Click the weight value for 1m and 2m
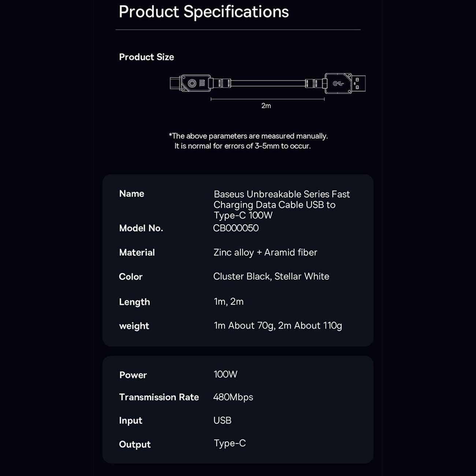This screenshot has height=476, width=476. point(278,326)
